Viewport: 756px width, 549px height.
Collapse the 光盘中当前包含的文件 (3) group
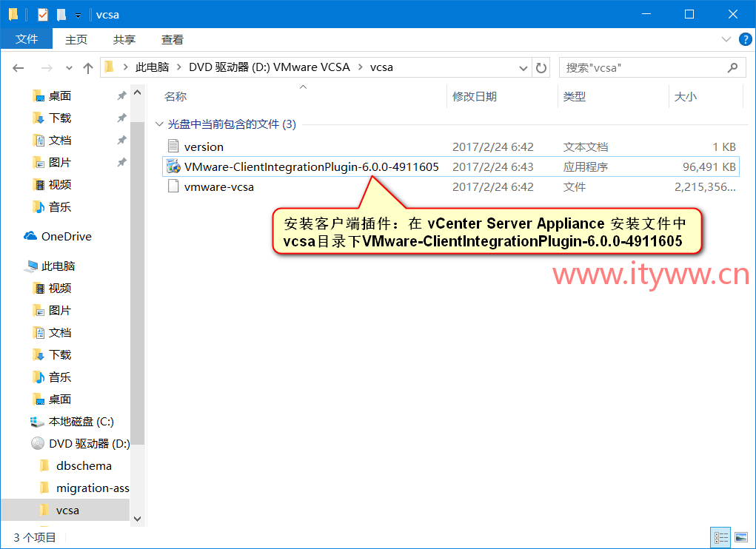[159, 124]
